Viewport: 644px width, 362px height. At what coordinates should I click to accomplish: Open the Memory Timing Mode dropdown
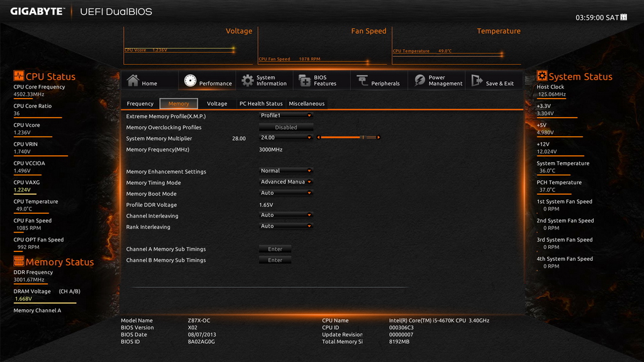(x=286, y=182)
